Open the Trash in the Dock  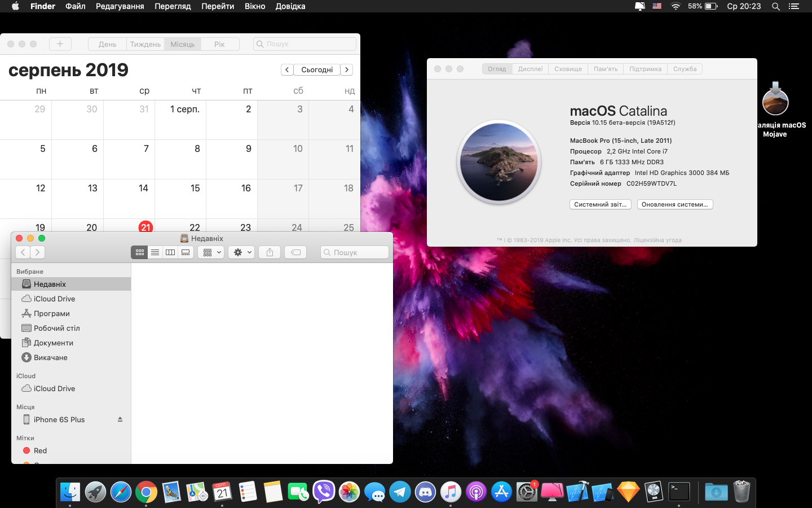click(x=742, y=492)
